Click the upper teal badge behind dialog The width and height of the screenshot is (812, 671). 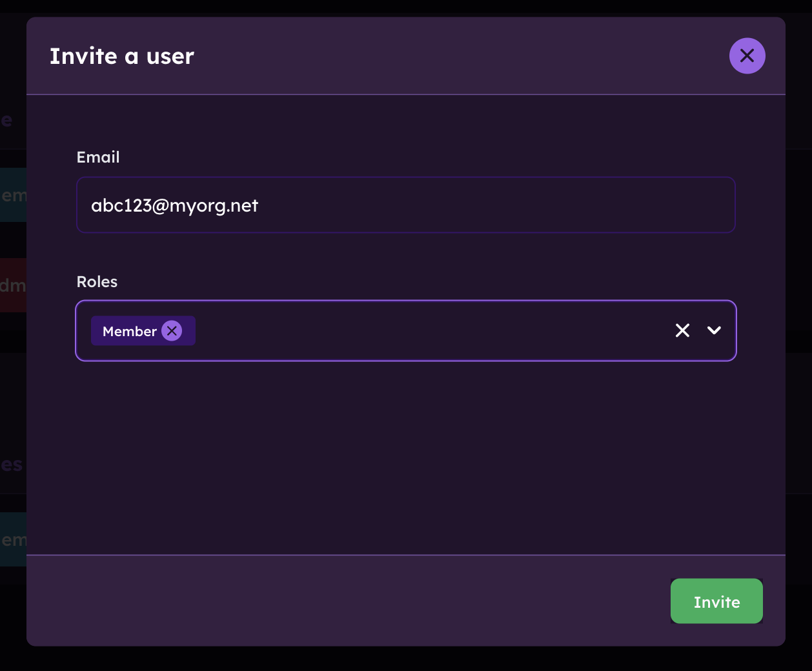(13, 195)
